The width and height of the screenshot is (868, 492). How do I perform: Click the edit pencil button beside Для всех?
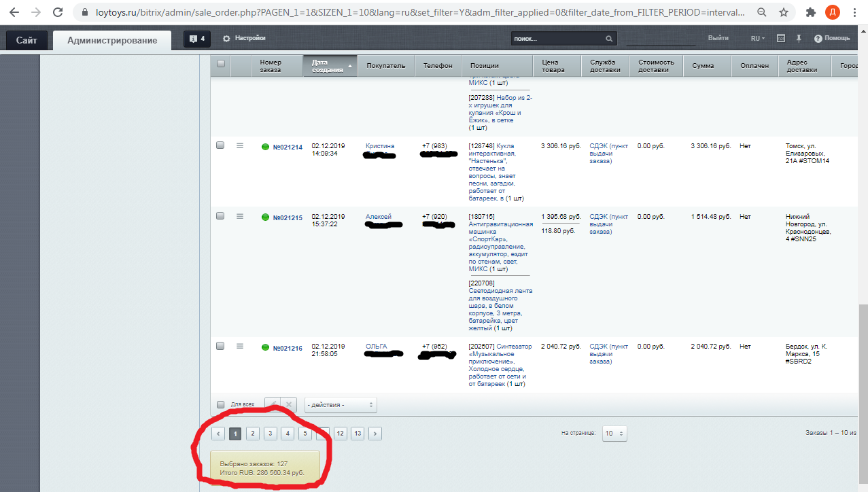[x=272, y=404]
